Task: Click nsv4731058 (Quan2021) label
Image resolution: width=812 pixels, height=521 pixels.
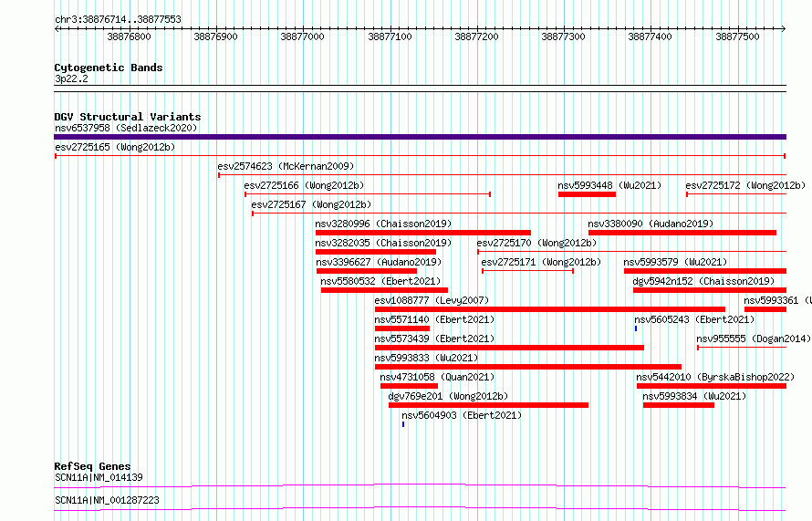Action: tap(437, 377)
